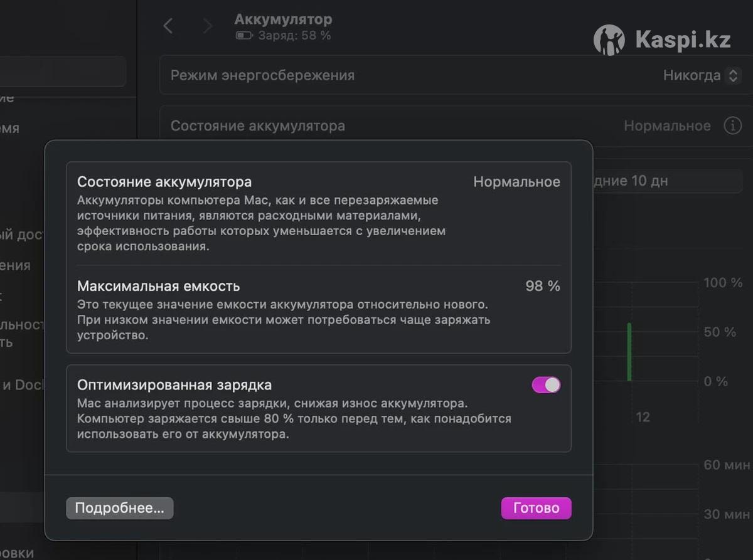The height and width of the screenshot is (560, 753).
Task: Click the battery icon beside Заряд: 58 %
Action: click(243, 36)
